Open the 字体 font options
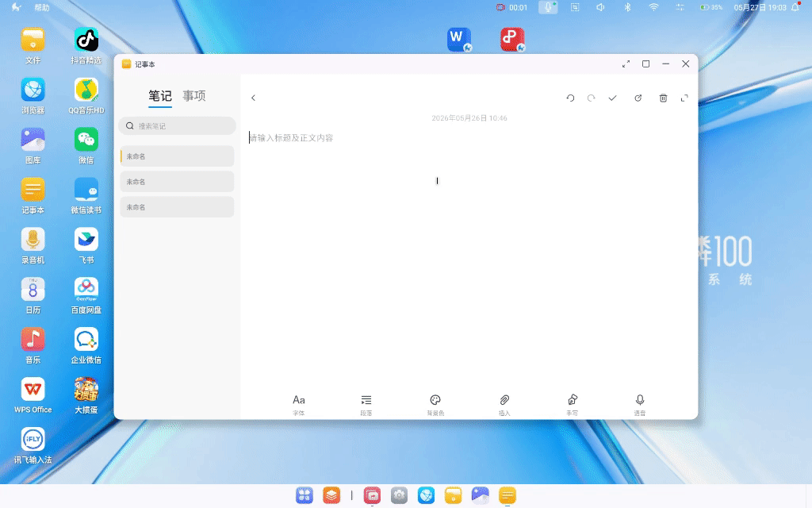The image size is (812, 508). pos(299,405)
